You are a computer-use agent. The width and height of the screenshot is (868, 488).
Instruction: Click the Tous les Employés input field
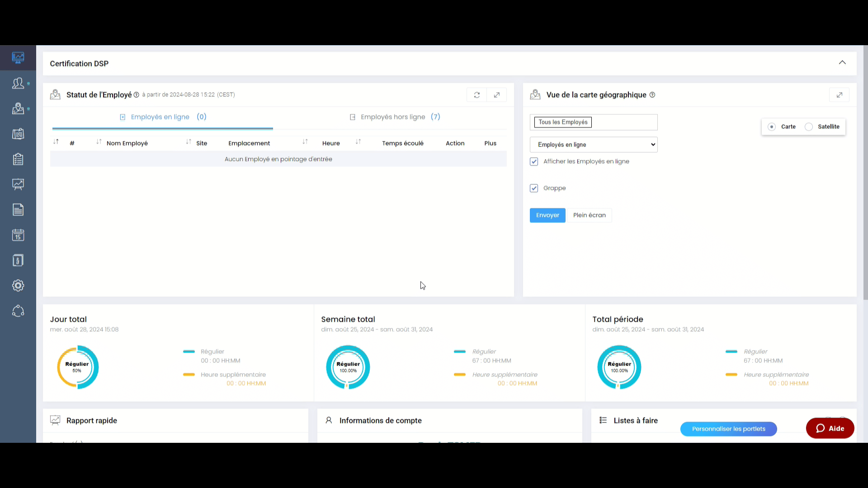click(x=594, y=122)
